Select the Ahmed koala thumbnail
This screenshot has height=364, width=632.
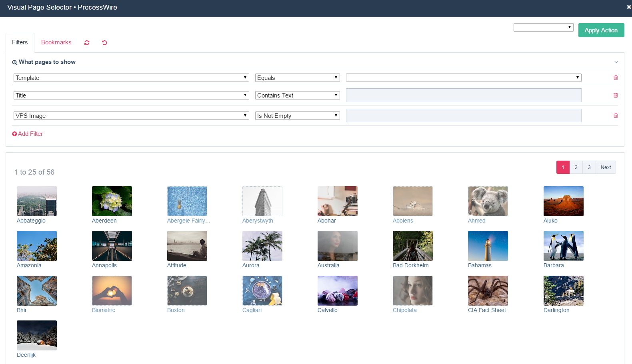pyautogui.click(x=488, y=201)
